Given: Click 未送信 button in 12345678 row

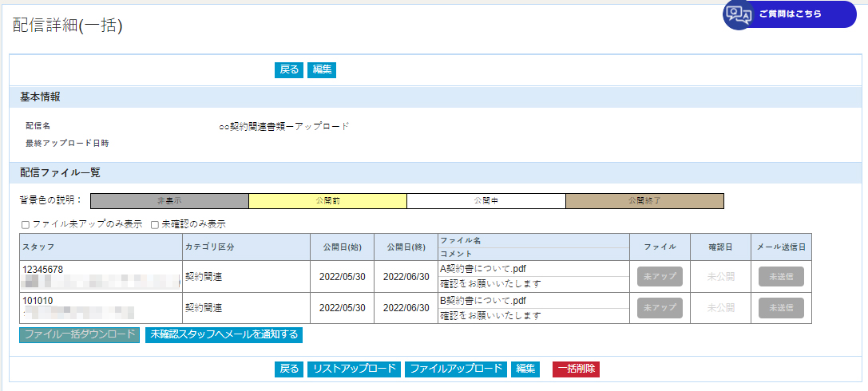Looking at the screenshot, I should 781,277.
